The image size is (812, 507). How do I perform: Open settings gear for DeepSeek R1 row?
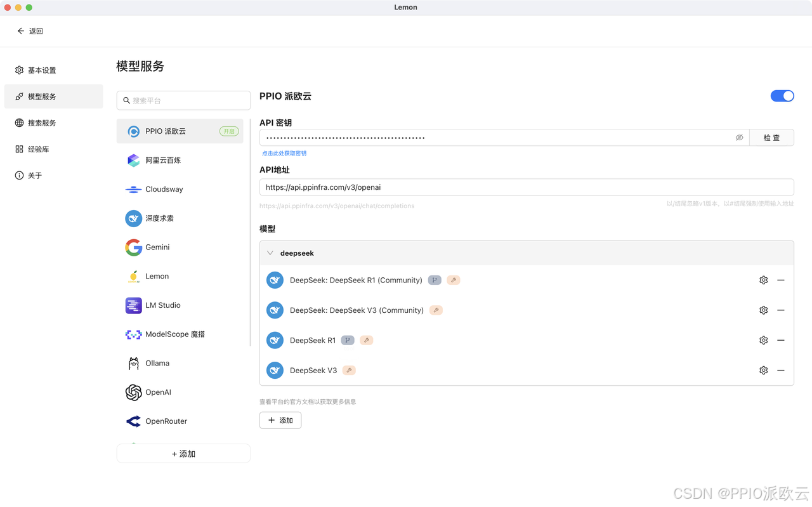764,340
